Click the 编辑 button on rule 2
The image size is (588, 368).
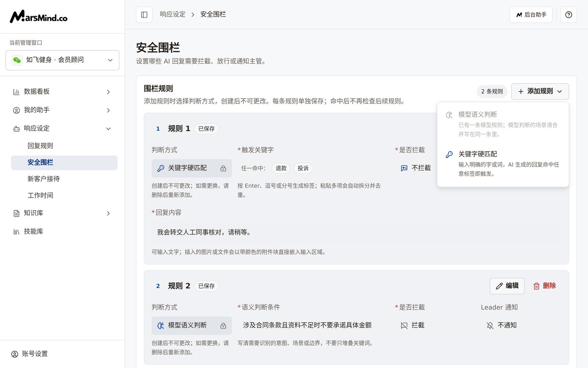pos(507,286)
